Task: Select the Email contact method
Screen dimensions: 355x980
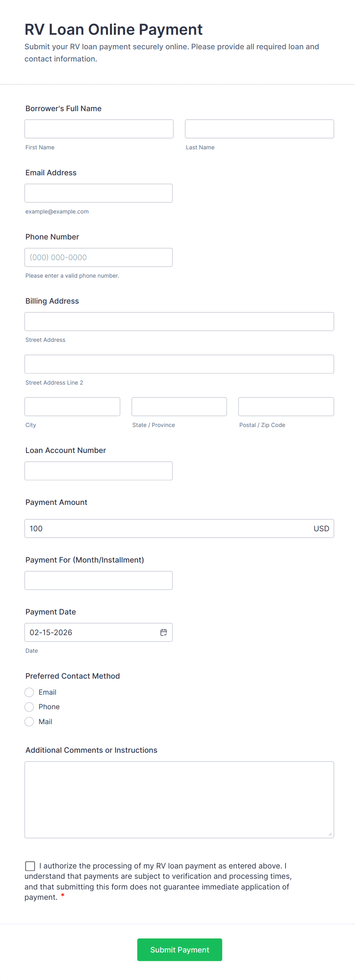Action: pos(29,692)
